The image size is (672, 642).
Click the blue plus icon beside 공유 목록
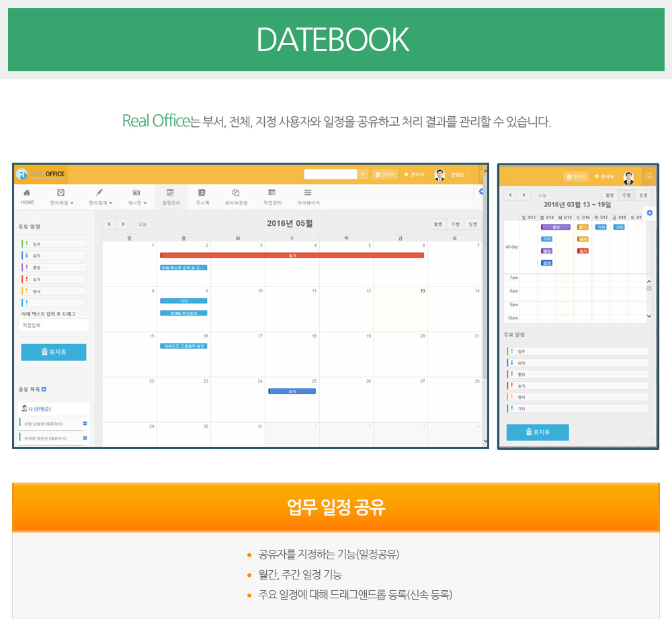pyautogui.click(x=44, y=389)
